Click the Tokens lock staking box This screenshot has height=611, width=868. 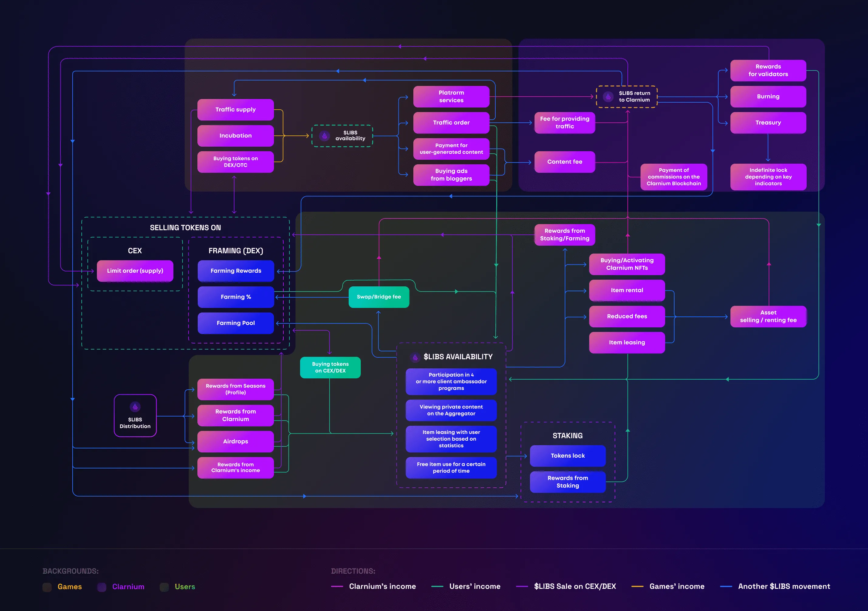(x=567, y=456)
